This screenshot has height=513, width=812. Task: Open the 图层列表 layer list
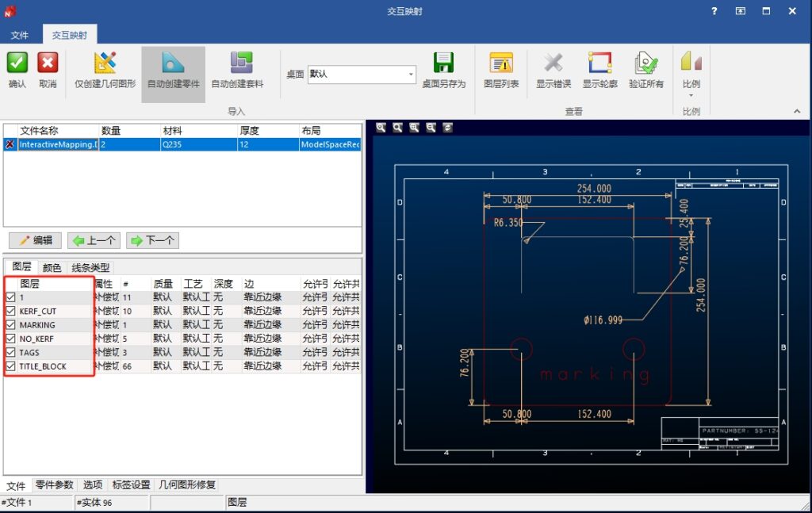pos(501,63)
